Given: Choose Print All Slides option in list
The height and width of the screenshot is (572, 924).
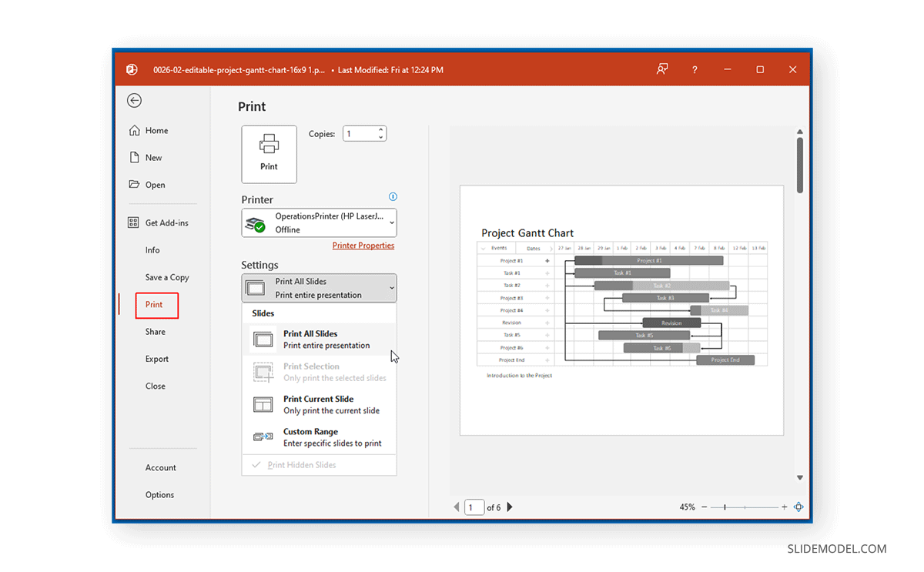Looking at the screenshot, I should pos(320,340).
